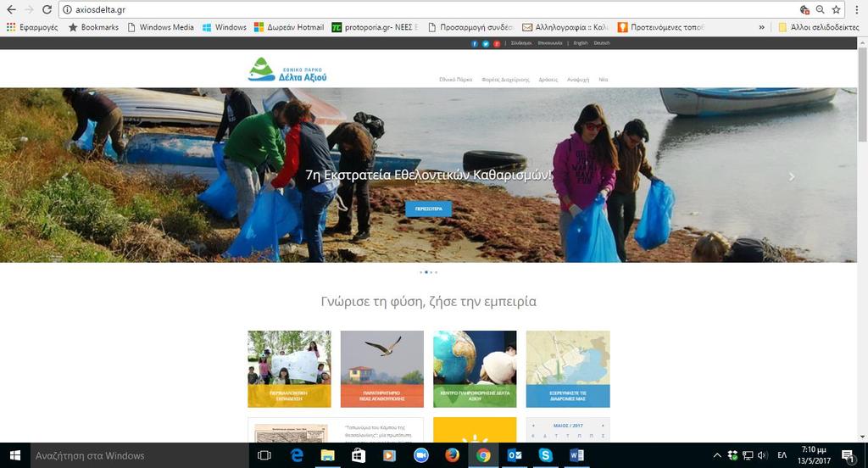Image resolution: width=868 pixels, height=468 pixels.
Task: Go to next month in calendar widget
Action: (x=603, y=426)
